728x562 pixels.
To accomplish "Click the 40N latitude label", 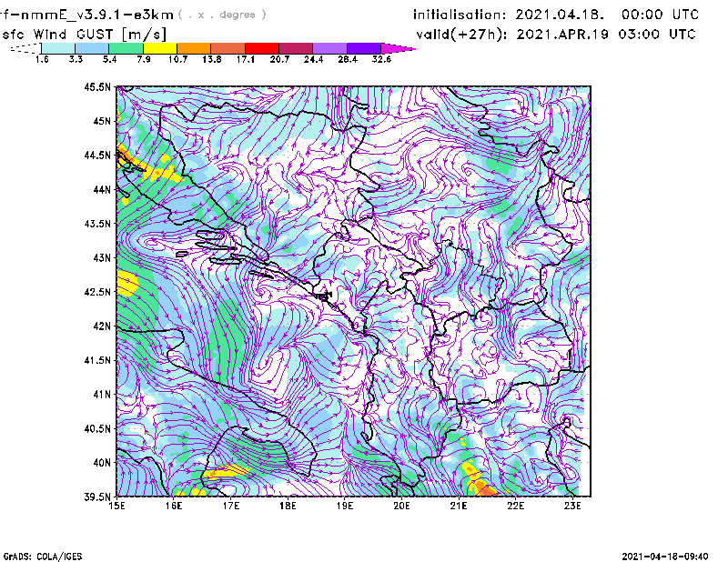I will [102, 463].
